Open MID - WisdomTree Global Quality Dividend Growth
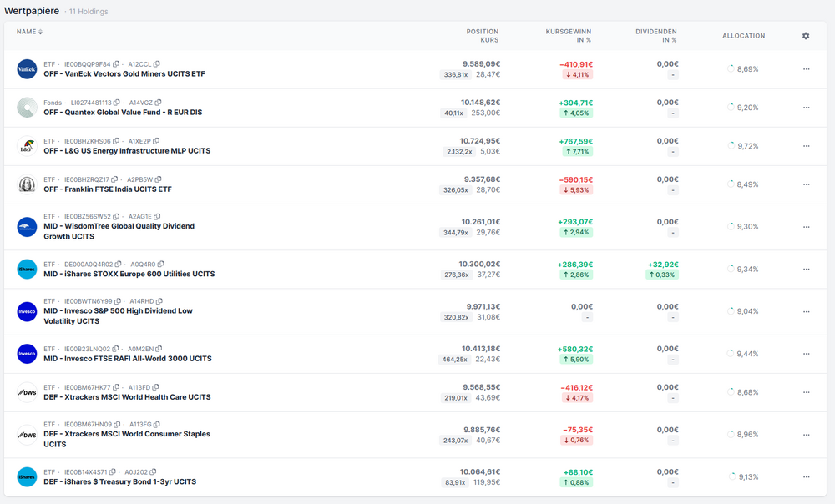Image resolution: width=835 pixels, height=504 pixels. pos(119,231)
